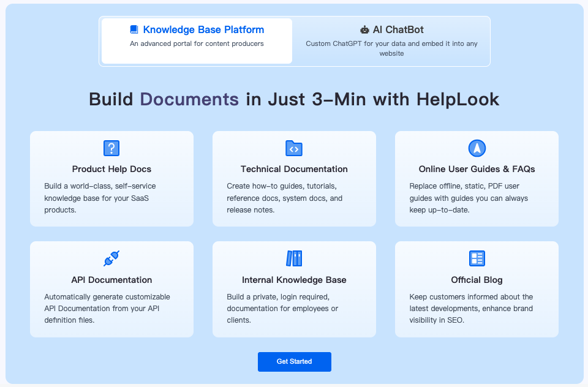588x387 pixels.
Task: Click the plug icon for API Documentation
Action: [x=111, y=258]
